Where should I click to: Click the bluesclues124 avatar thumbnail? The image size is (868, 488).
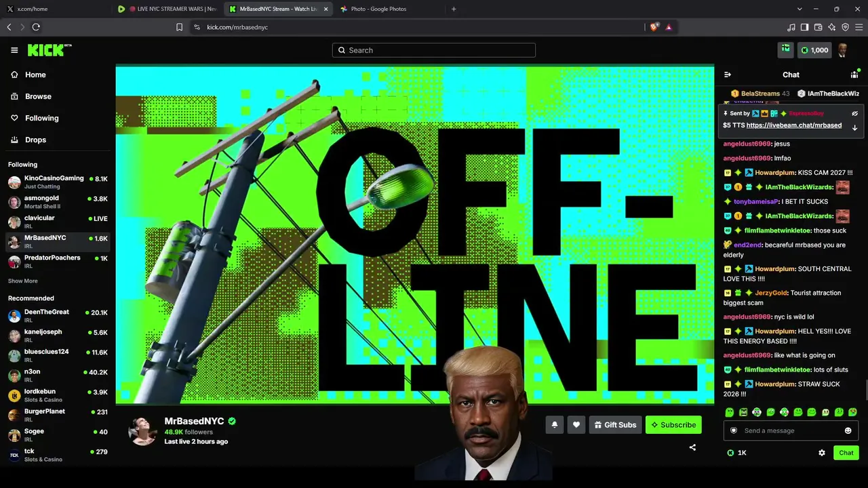14,356
